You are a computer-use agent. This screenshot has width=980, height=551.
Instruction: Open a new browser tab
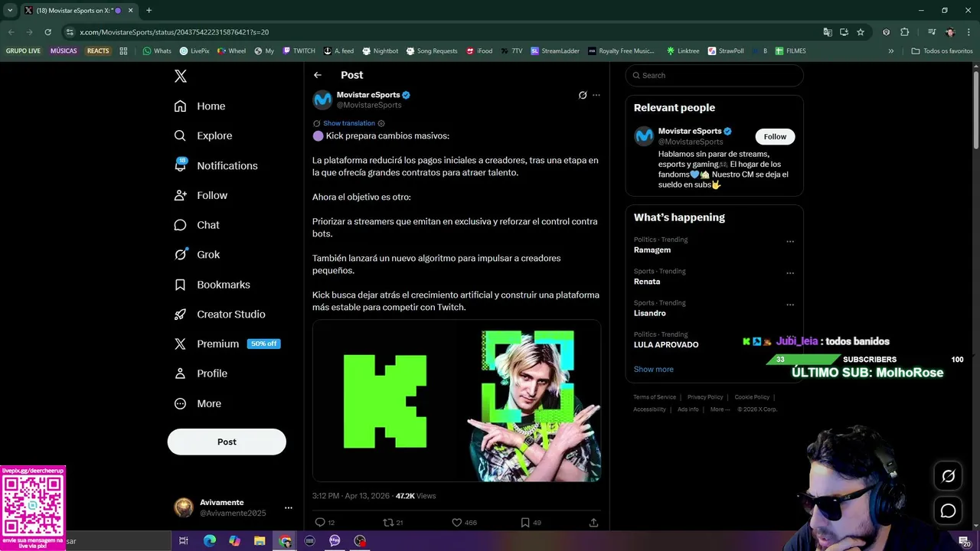149,11
